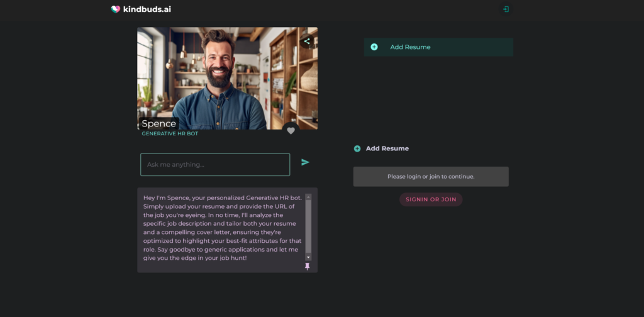Send message with the paper plane icon
Screen dimensions: 644x317
coord(305,162)
